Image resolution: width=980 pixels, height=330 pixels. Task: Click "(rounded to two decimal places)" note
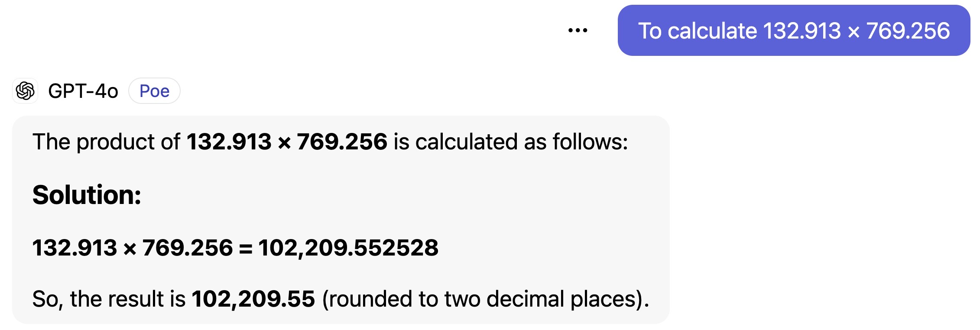coord(485,299)
